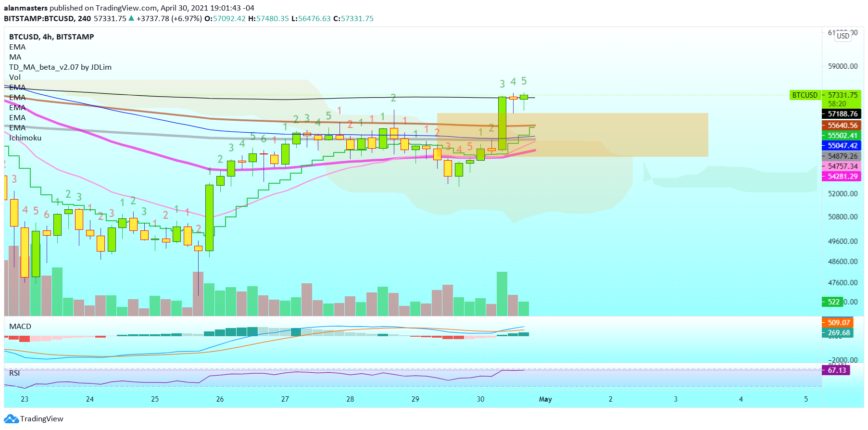The width and height of the screenshot is (868, 430).
Task: Select the gray price label 54879.26
Action: click(842, 156)
